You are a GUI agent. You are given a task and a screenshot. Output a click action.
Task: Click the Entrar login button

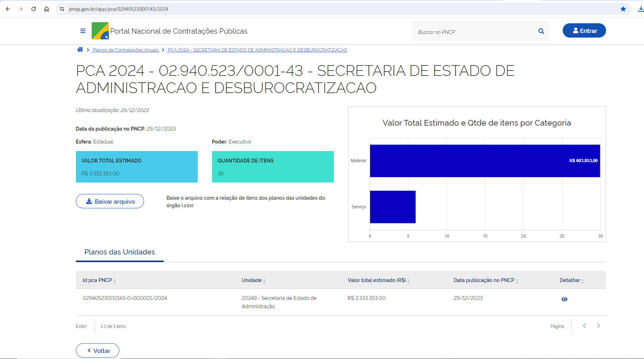(584, 30)
